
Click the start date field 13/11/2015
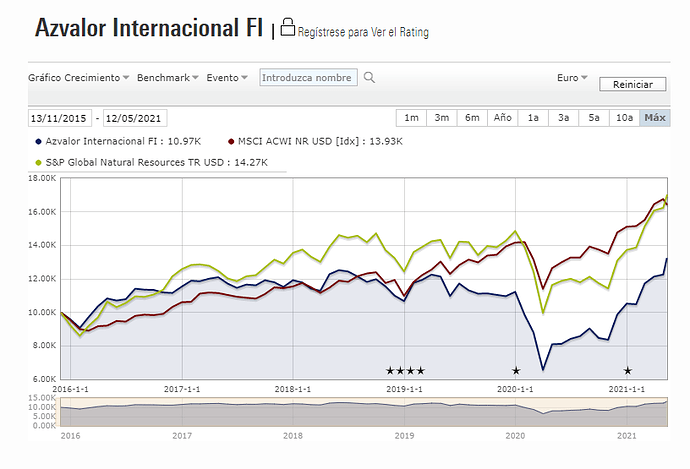pos(59,118)
